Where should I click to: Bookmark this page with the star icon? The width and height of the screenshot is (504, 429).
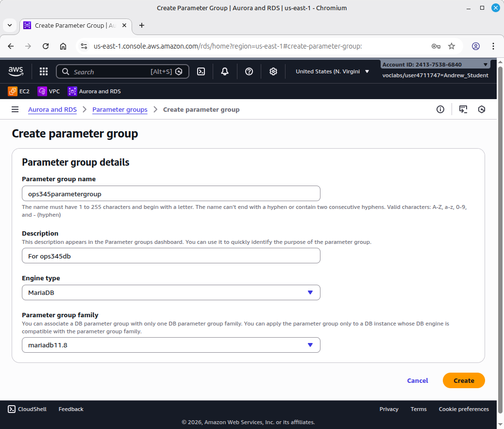(452, 46)
